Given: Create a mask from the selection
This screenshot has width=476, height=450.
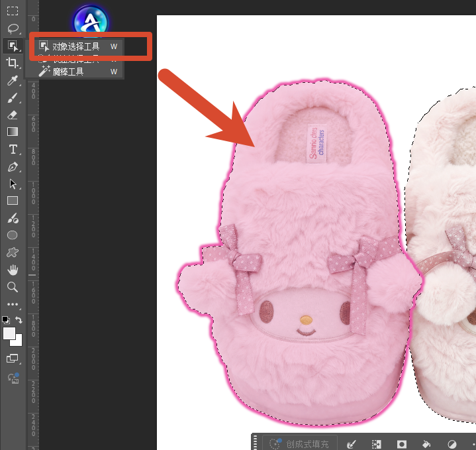Looking at the screenshot, I should tap(402, 444).
